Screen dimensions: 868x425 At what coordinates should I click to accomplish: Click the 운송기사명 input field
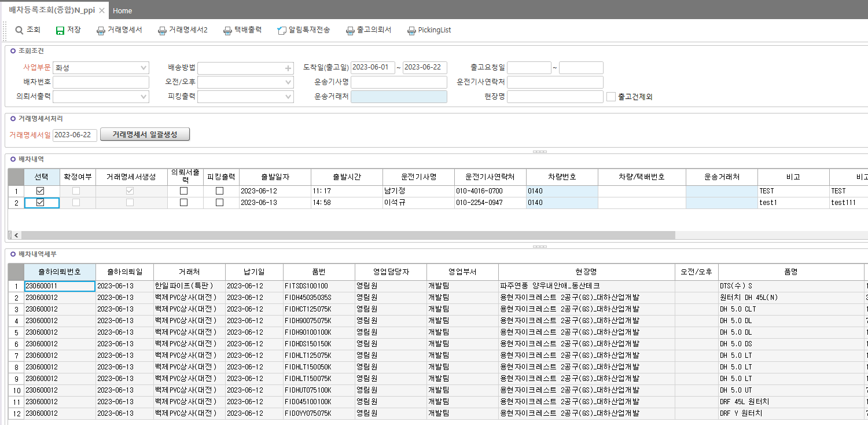399,82
